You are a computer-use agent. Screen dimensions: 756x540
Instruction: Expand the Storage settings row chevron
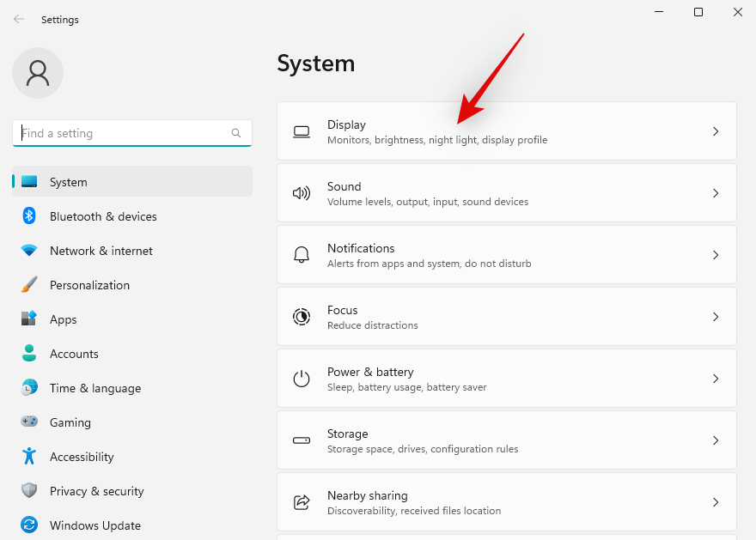pos(716,440)
